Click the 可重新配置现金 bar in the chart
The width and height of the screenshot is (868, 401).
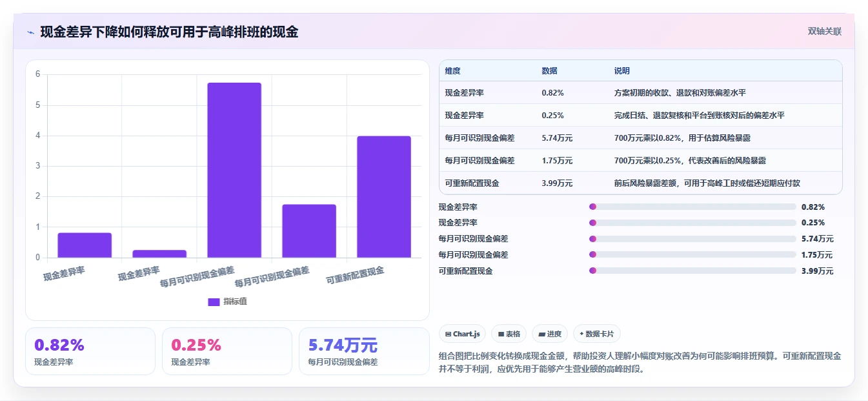click(384, 197)
